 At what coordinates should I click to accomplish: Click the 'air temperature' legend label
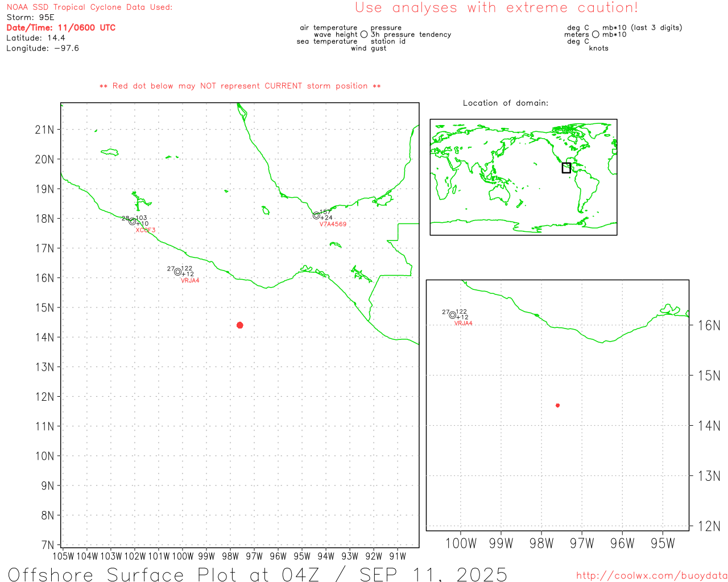tap(329, 28)
